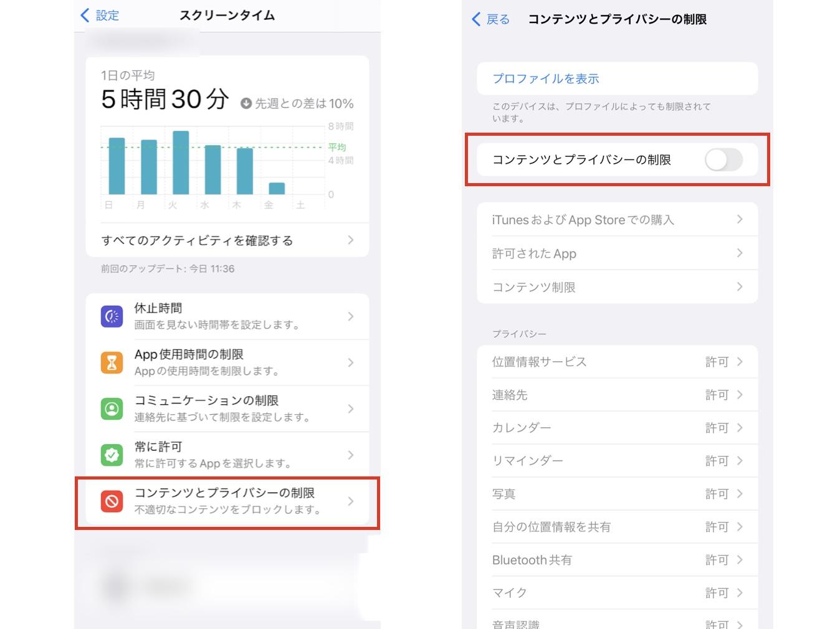Tap the App使用時間の制限 hourglass icon
Image resolution: width=840 pixels, height=629 pixels.
pyautogui.click(x=112, y=362)
